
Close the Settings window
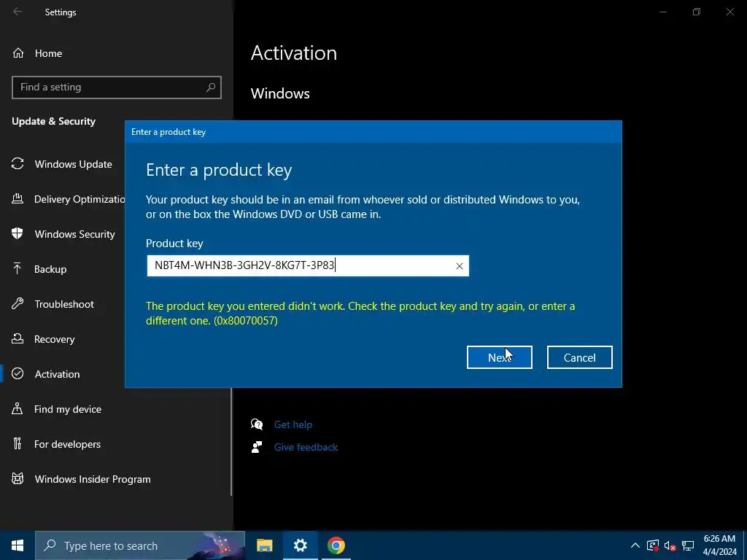[x=729, y=12]
